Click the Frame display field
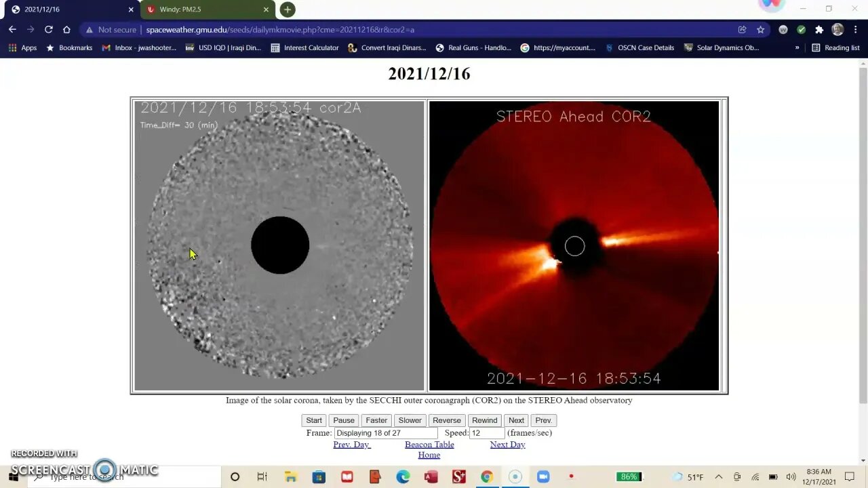The width and height of the screenshot is (868, 488). pyautogui.click(x=386, y=433)
